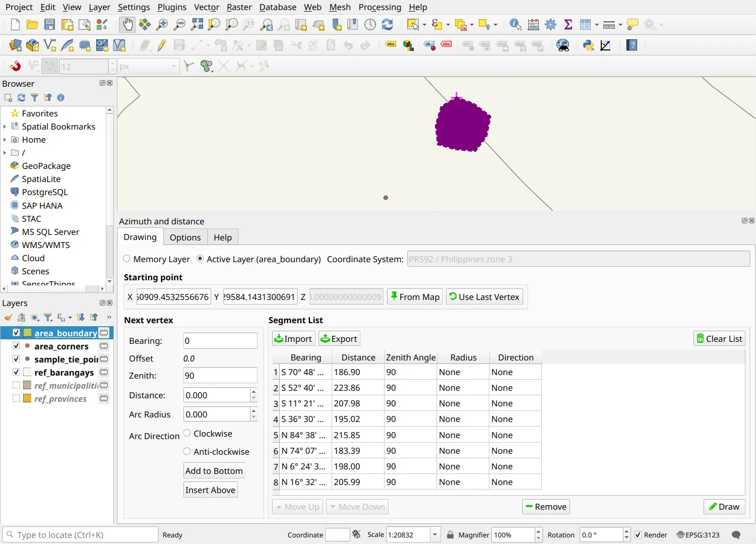Click the ref_municipalities layer color swatch
This screenshot has width=756, height=544.
(x=27, y=385)
